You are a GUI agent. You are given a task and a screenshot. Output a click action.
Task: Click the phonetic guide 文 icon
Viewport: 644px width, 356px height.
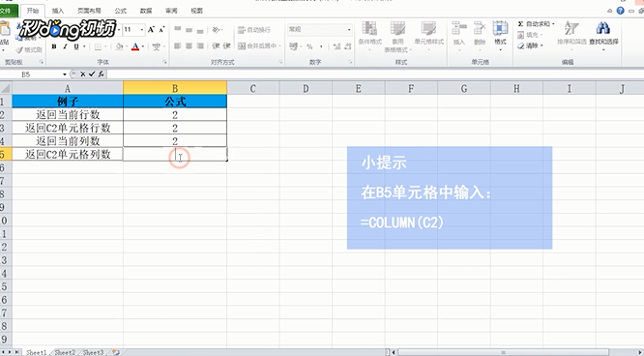156,46
